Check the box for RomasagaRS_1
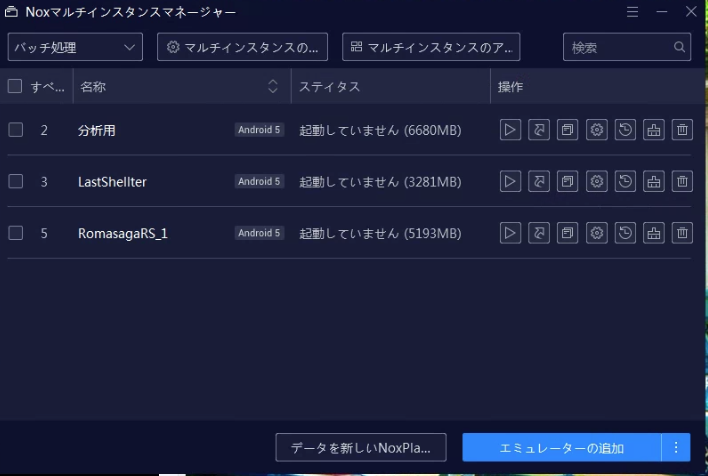This screenshot has height=476, width=708. 16,233
